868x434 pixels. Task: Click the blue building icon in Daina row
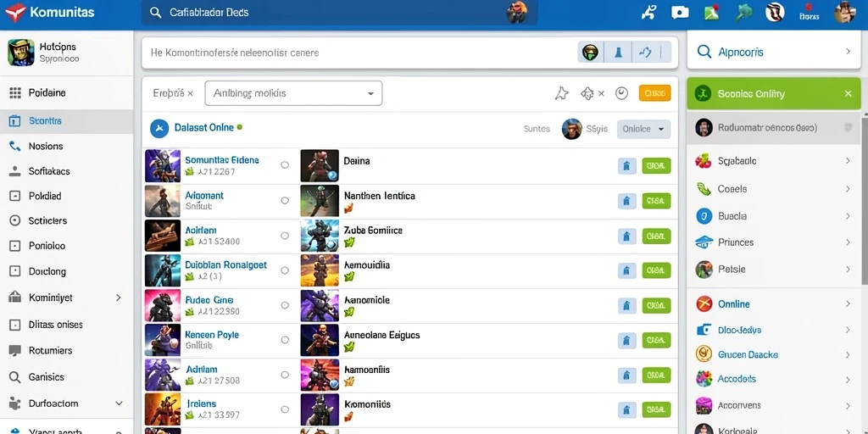626,165
